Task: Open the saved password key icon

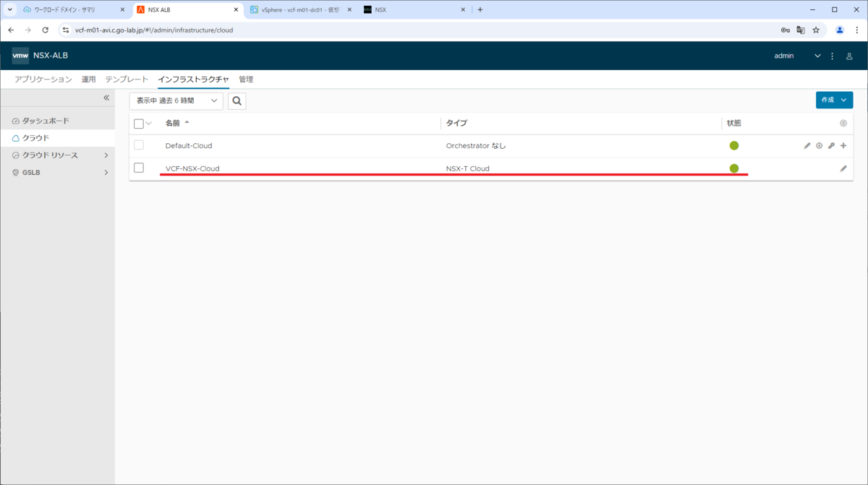Action: click(x=786, y=30)
